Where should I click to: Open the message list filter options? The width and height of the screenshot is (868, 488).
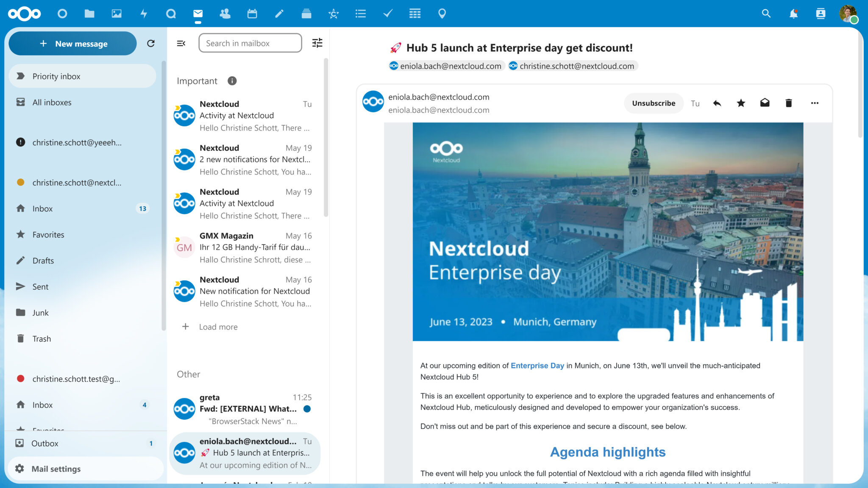click(x=317, y=43)
